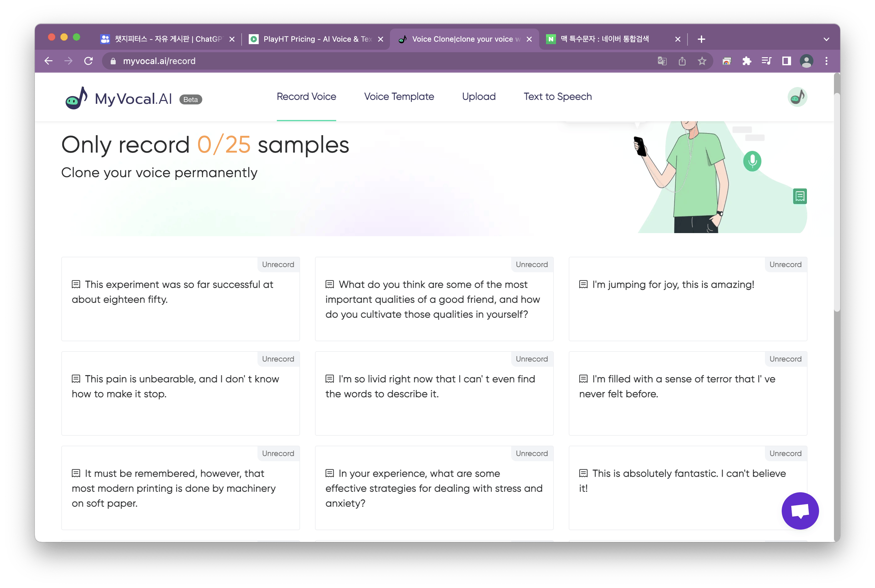Click the page vertical scrollbar
Viewport: 875px width, 588px height.
837,203
